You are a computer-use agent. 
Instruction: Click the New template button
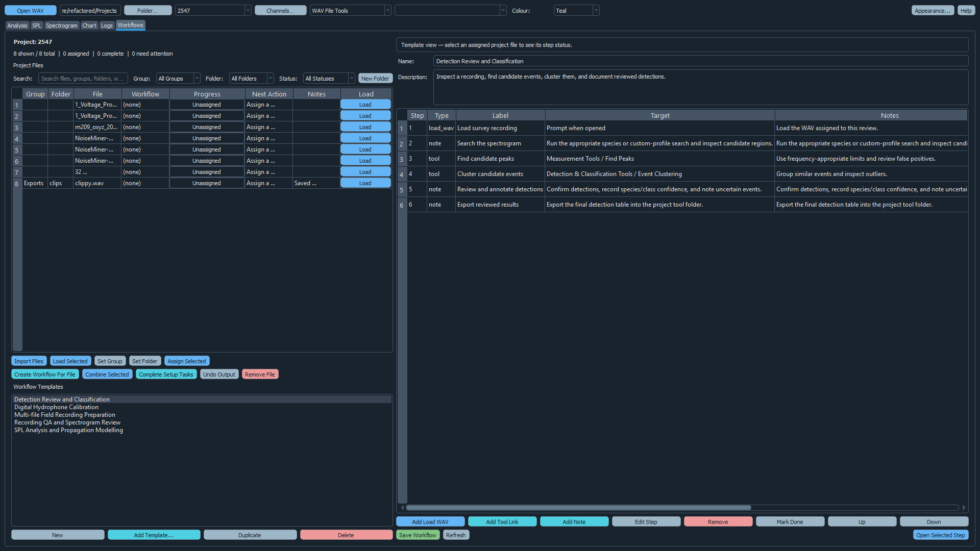click(x=58, y=535)
